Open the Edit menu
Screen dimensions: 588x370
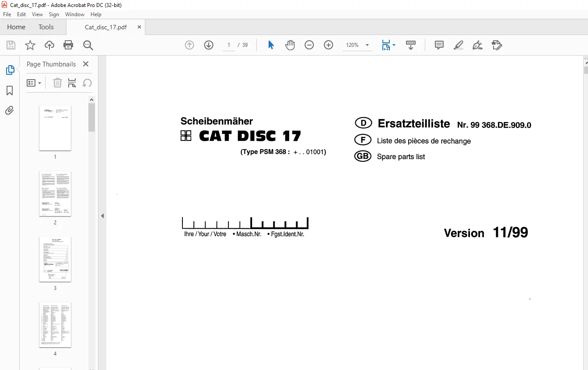click(21, 14)
